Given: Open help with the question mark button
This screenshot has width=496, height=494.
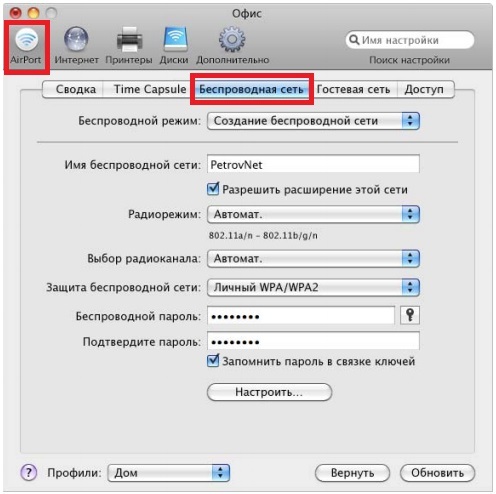Looking at the screenshot, I should pos(29,472).
